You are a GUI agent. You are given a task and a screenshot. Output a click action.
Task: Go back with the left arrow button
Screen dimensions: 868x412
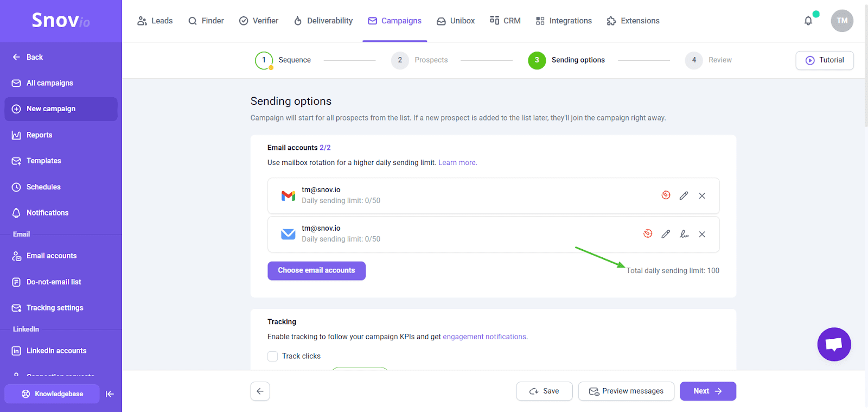pos(260,391)
